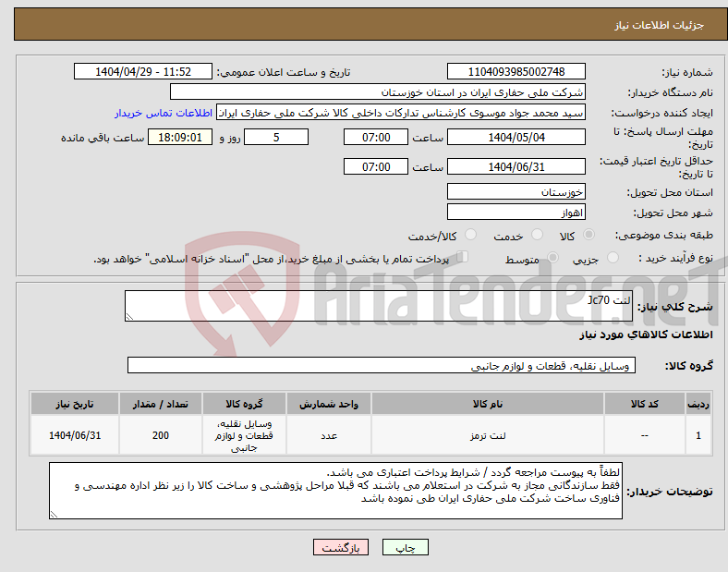Click the بازگشت (back) button

point(341,547)
